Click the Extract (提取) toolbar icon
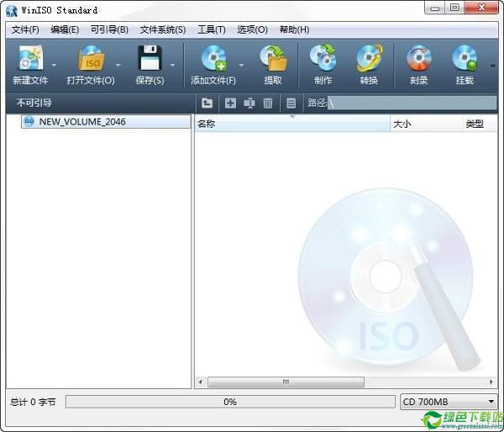Screen dimensions: 504x432 [273, 59]
